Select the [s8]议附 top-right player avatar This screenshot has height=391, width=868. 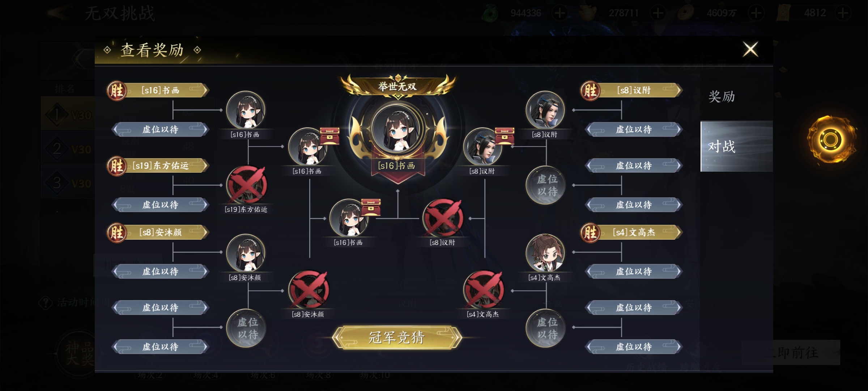coord(545,110)
